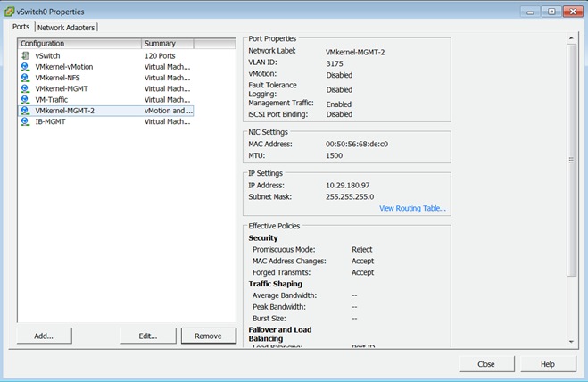Click the MAC Address Changes Accept value

(x=362, y=261)
